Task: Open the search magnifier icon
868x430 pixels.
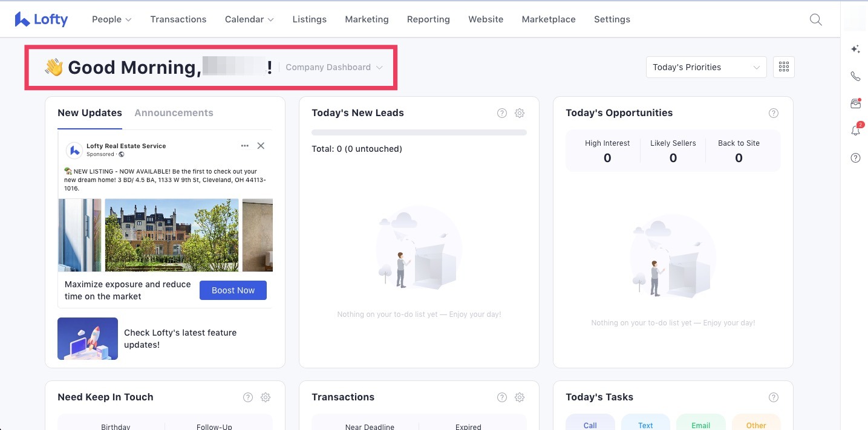Action: (815, 19)
